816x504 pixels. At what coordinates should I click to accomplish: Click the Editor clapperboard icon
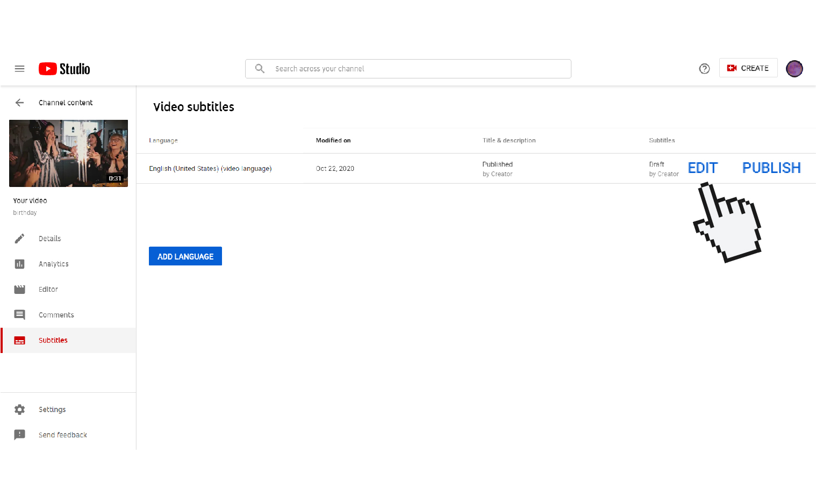pos(19,290)
